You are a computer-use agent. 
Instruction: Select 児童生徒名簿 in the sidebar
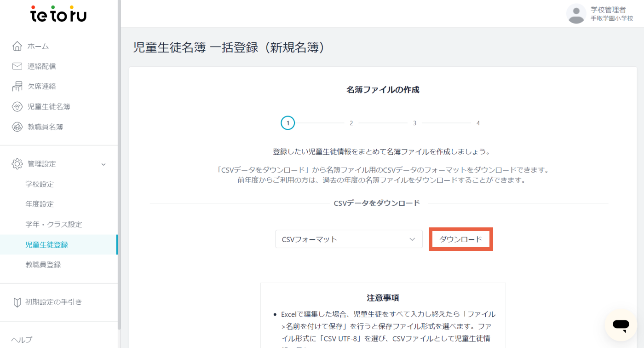(49, 107)
